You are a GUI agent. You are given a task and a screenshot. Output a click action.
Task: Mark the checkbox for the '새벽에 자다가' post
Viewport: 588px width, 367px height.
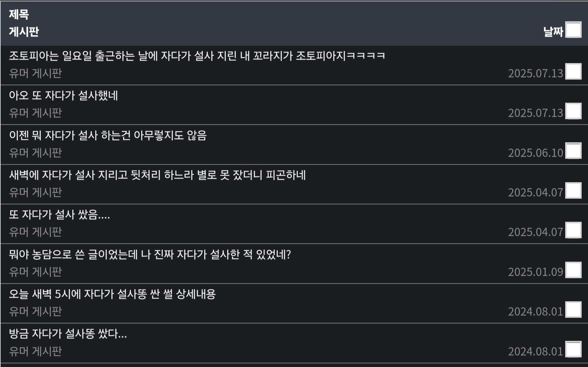[x=573, y=190]
